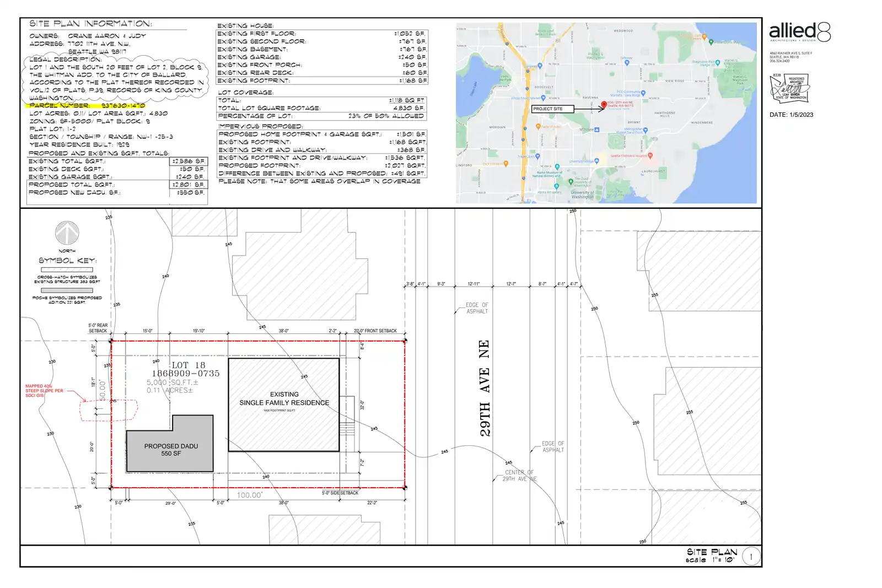The height and width of the screenshot is (588, 882).
Task: Click the YEAR RESIDENCE BUILT: 1929 line
Action: 79,144
